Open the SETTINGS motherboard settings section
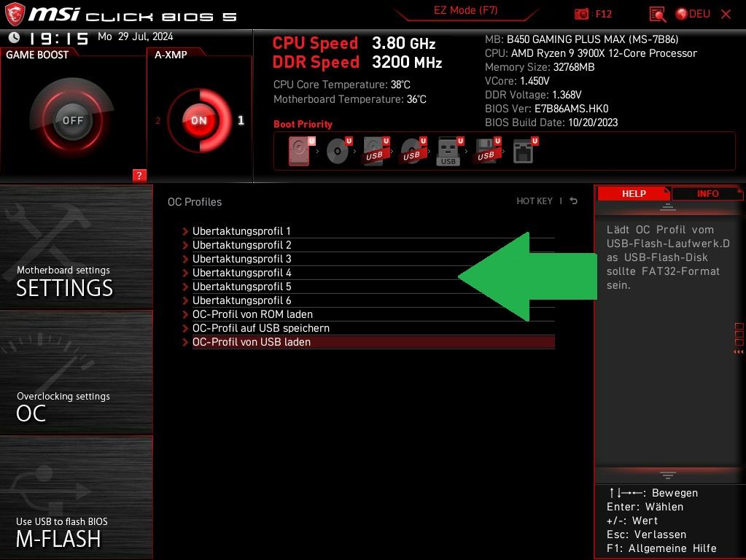Image resolution: width=746 pixels, height=560 pixels. tap(76, 247)
